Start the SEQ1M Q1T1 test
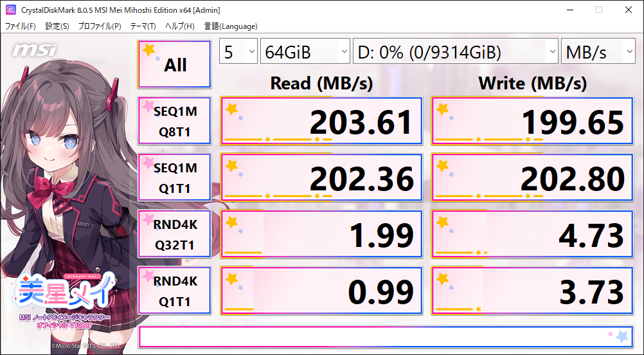 [x=175, y=178]
